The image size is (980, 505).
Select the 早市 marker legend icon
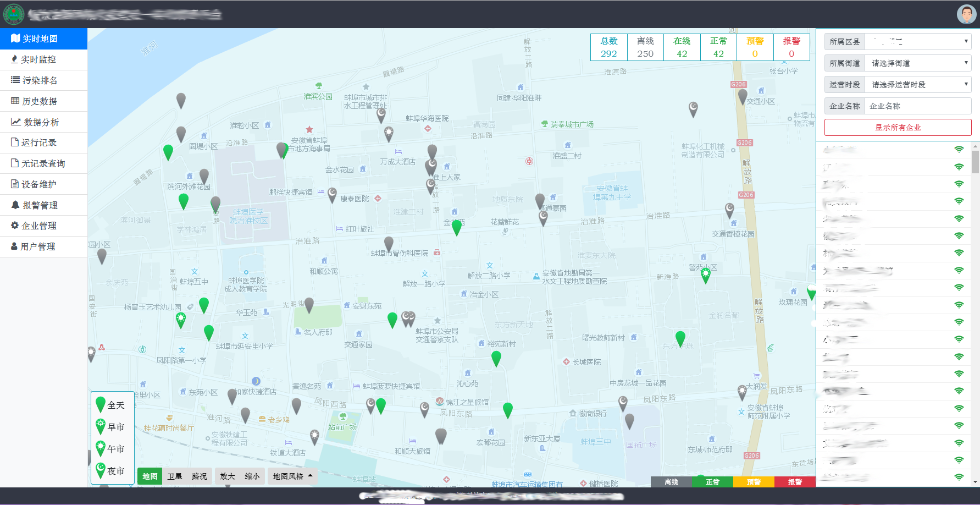[x=101, y=427]
